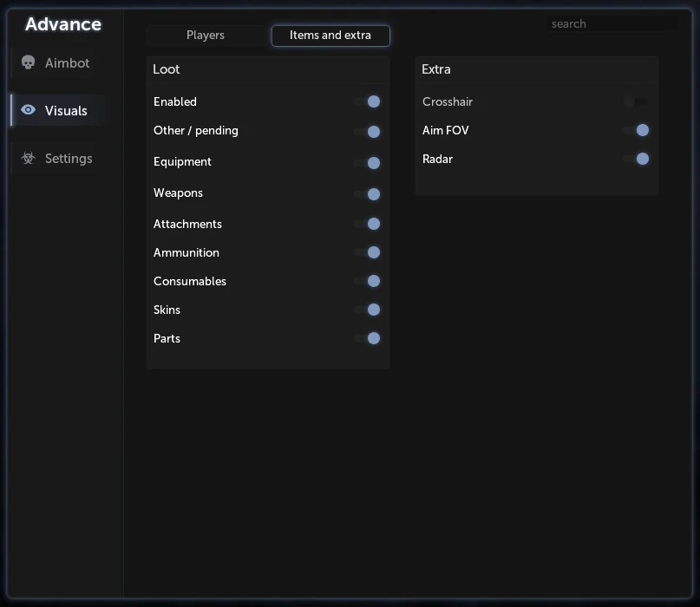
Task: Toggle the Ammunition switch
Action: click(x=368, y=252)
